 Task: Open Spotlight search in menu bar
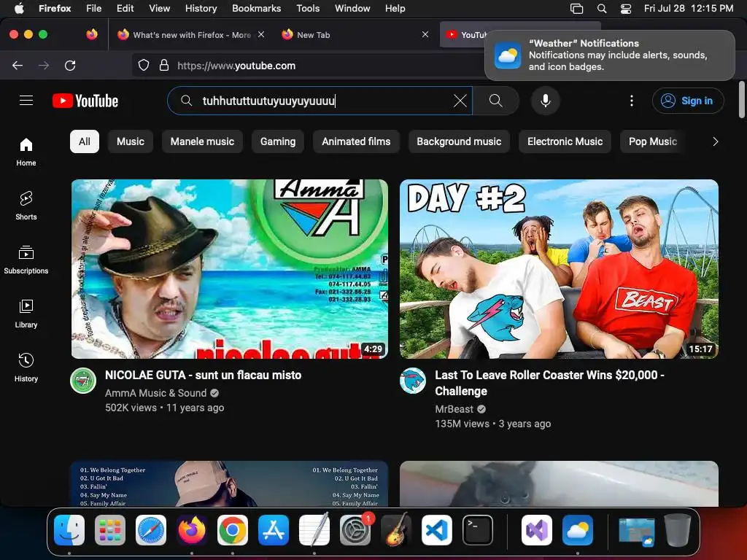pyautogui.click(x=602, y=9)
